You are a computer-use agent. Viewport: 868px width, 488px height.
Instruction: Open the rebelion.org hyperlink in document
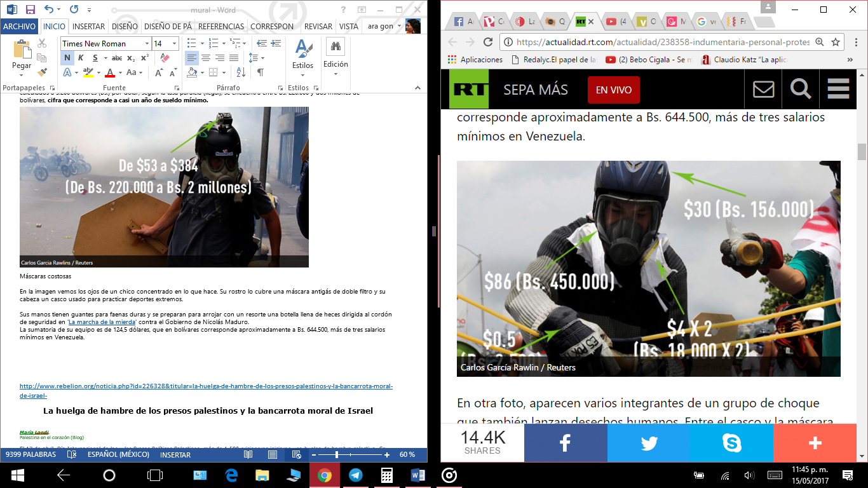[206, 390]
